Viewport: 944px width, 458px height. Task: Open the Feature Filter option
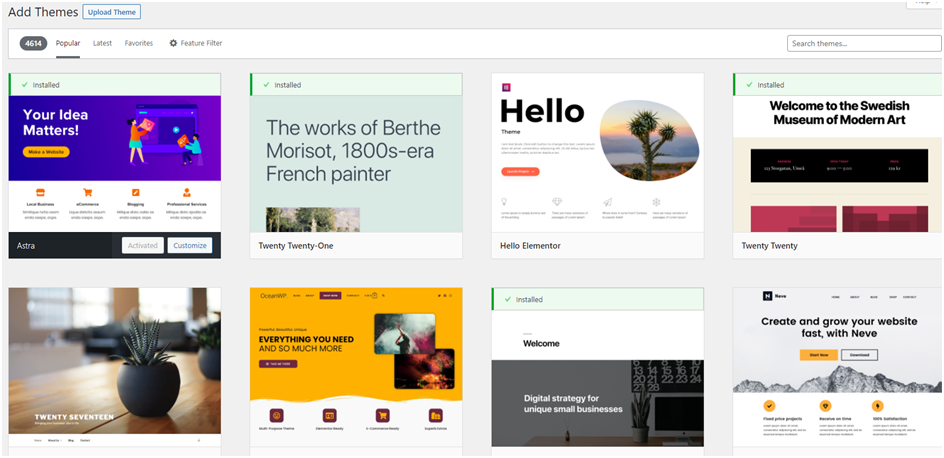point(196,43)
